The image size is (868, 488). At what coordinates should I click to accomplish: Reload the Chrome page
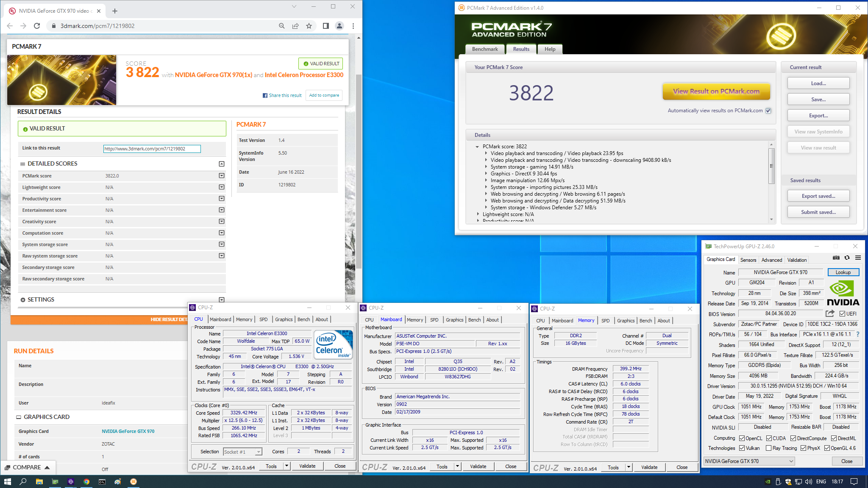[x=37, y=26]
